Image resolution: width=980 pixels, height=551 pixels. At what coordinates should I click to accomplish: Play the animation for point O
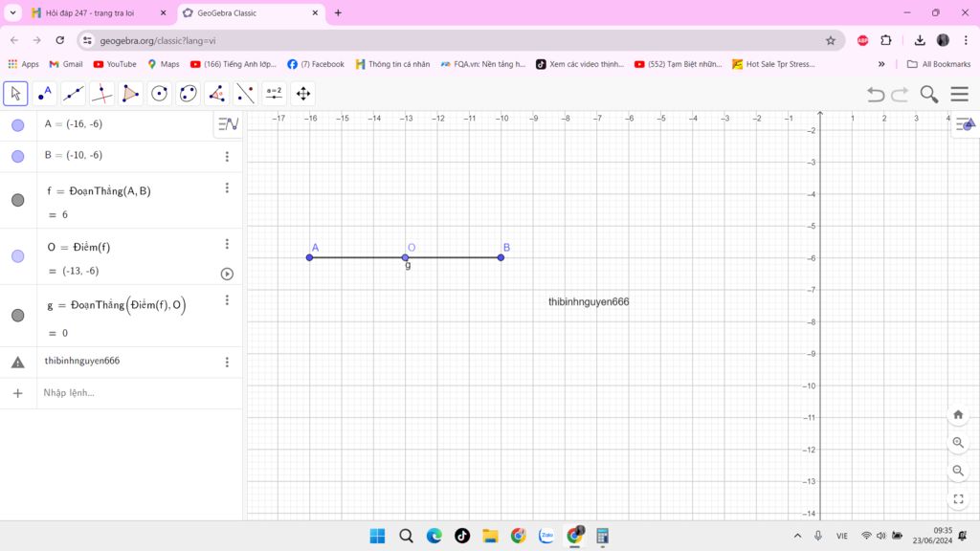227,274
